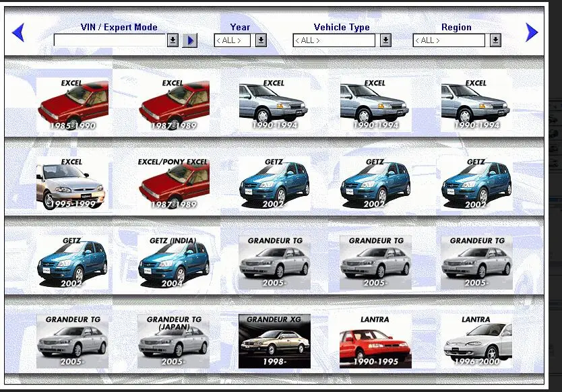Click the blue go arrow beside VIN field

190,40
